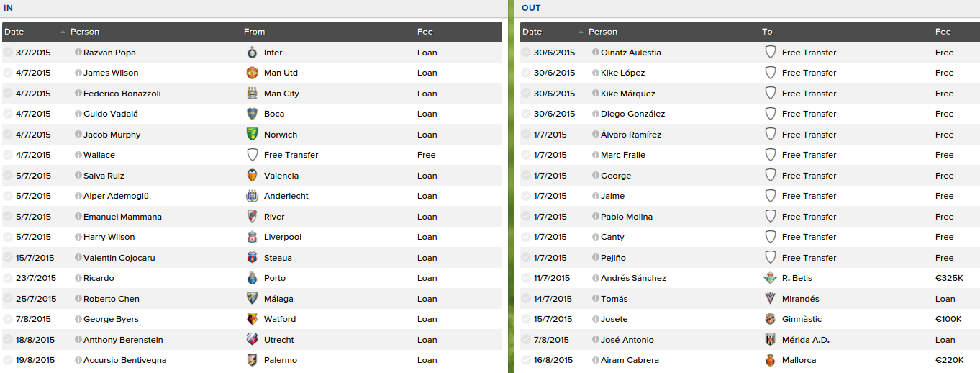Open Airam Cabrera's player profile
980x373 pixels.
630,360
